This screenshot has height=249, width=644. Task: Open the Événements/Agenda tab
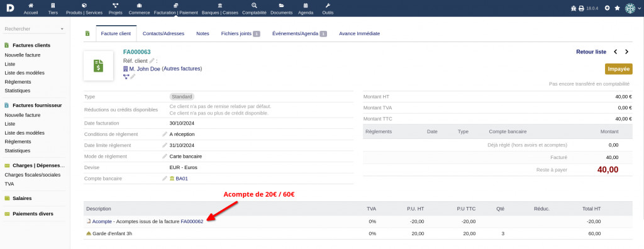[299, 34]
